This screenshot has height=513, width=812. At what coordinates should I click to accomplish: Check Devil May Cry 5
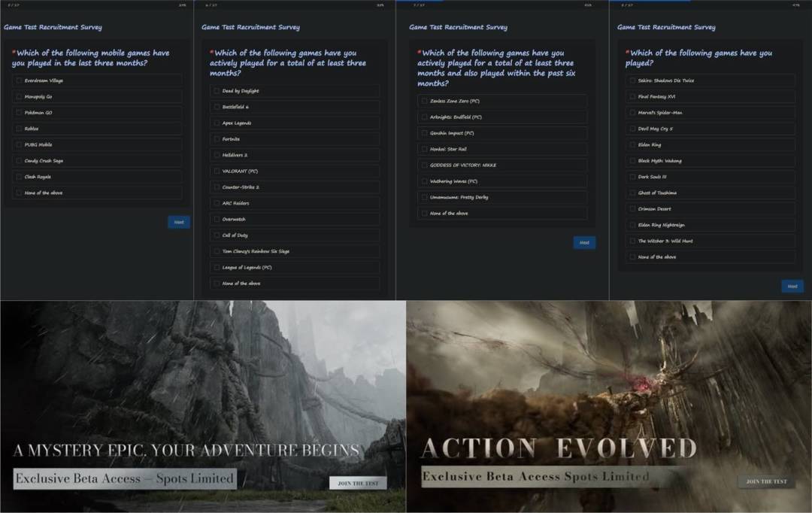pos(710,129)
